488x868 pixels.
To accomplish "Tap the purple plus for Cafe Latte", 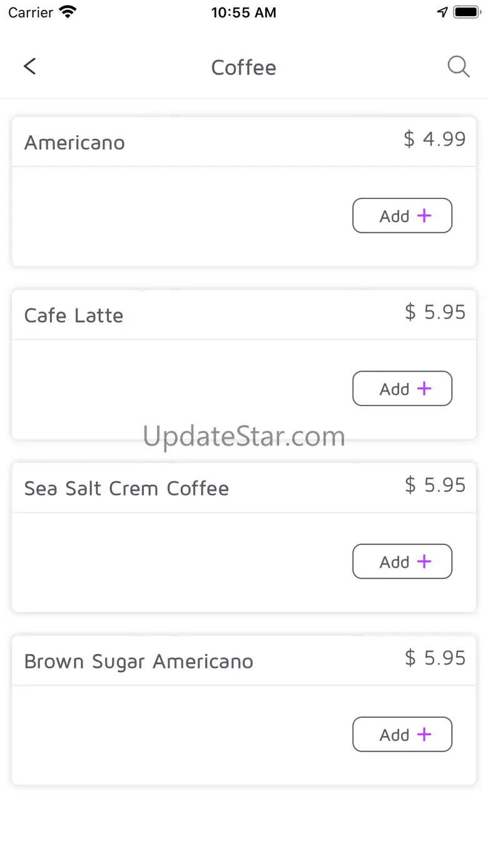I will tap(424, 389).
